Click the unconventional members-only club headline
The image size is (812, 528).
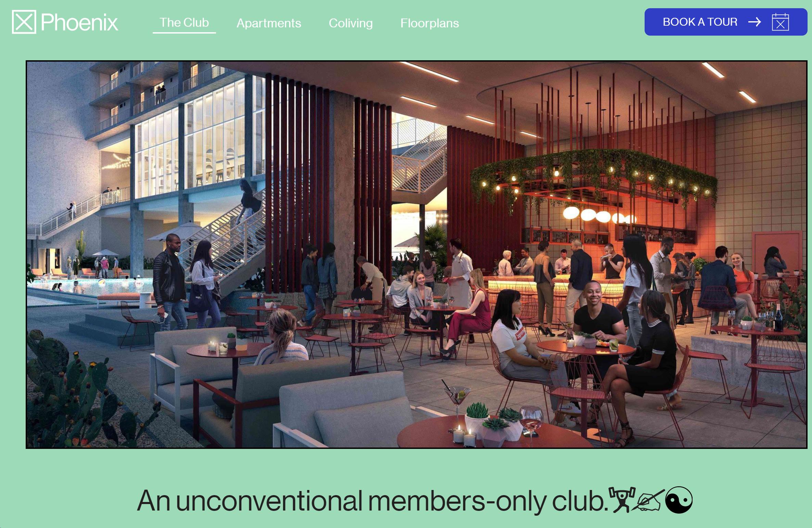[x=372, y=501]
